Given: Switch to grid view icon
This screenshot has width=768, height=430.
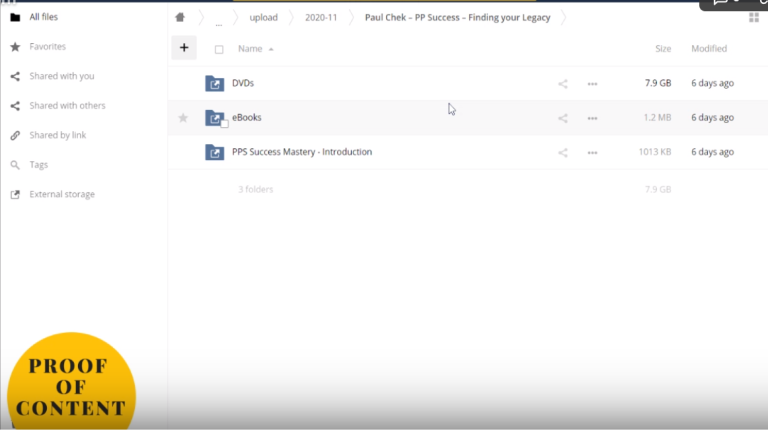Looking at the screenshot, I should (x=754, y=18).
